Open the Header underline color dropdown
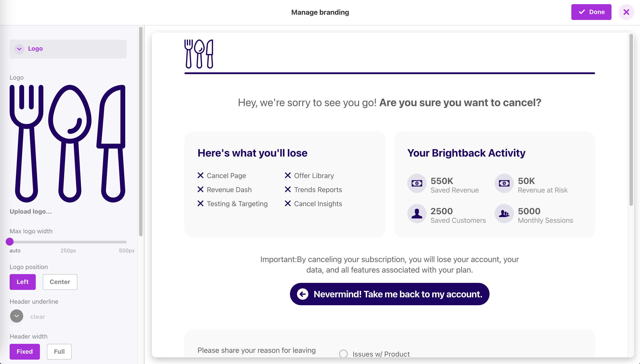 point(17,316)
